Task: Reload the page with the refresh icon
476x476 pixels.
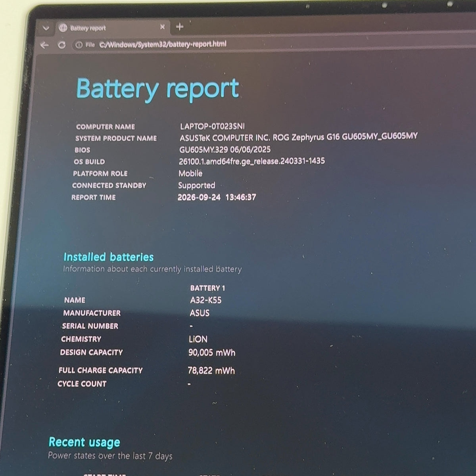Action: tap(62, 45)
